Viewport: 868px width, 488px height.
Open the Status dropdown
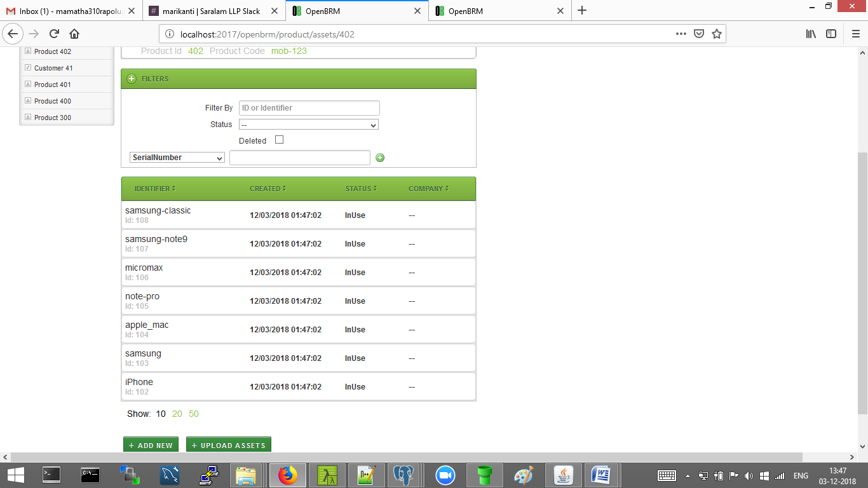[309, 125]
